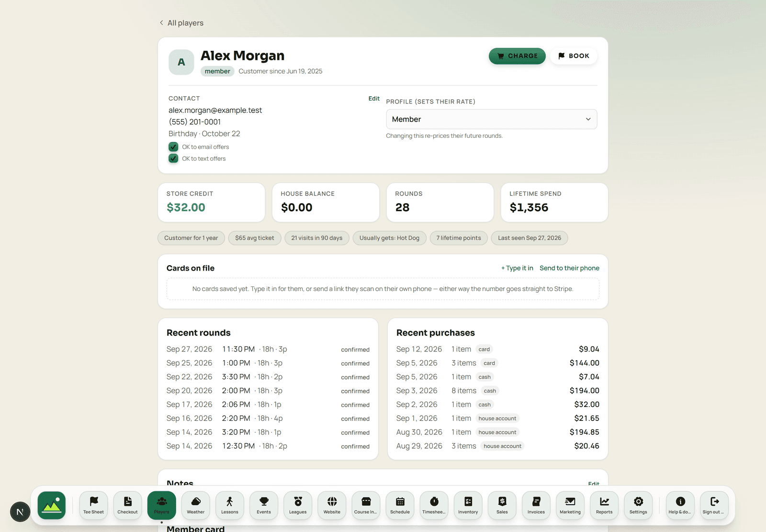Open the Website globe icon
Screen dimensions: 766x532
pyautogui.click(x=332, y=505)
